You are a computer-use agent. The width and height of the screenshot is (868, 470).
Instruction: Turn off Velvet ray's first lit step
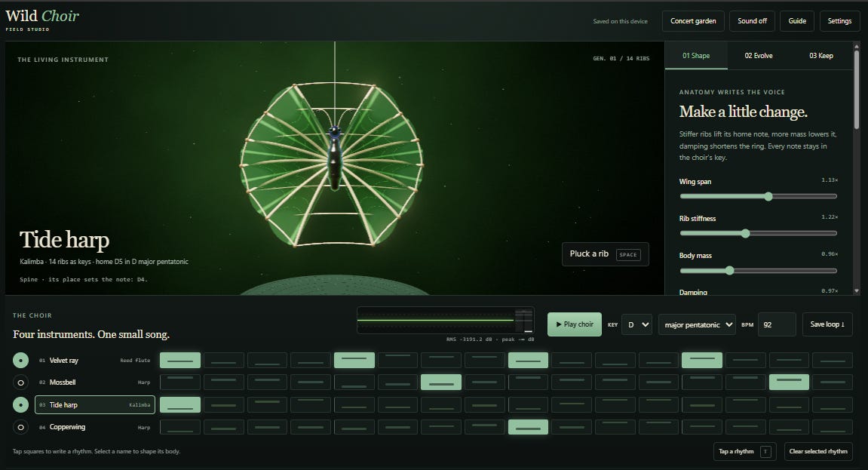click(180, 361)
